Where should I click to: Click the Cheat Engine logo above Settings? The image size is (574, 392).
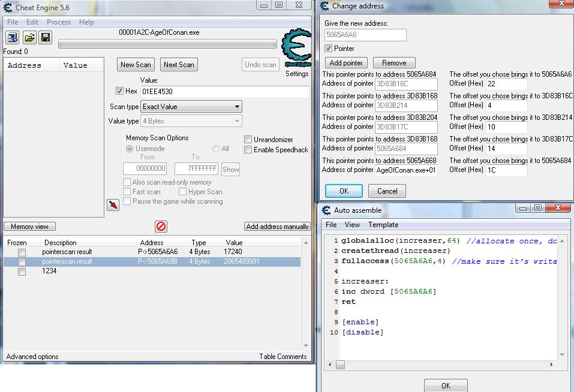pyautogui.click(x=296, y=49)
